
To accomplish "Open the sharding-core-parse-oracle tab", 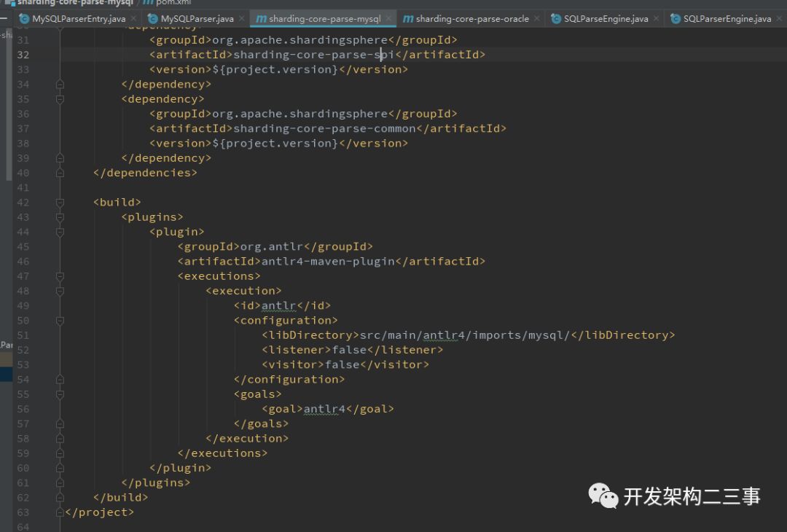I will pos(472,19).
